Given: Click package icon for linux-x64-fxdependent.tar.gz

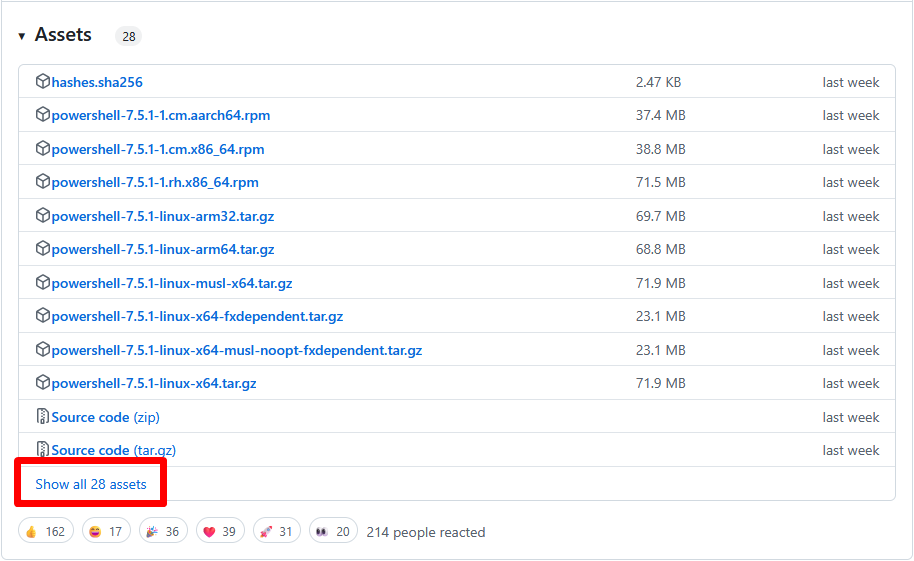Looking at the screenshot, I should 43,316.
